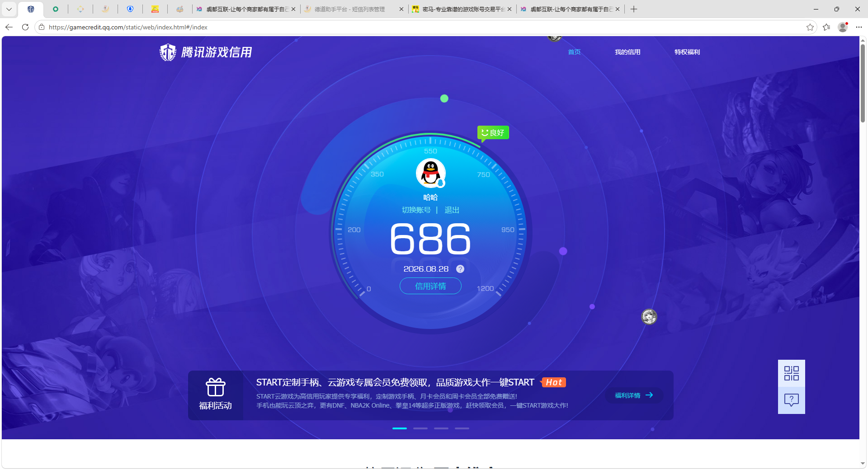Click the 哈哈 username text
The width and height of the screenshot is (868, 470).
[x=430, y=197]
